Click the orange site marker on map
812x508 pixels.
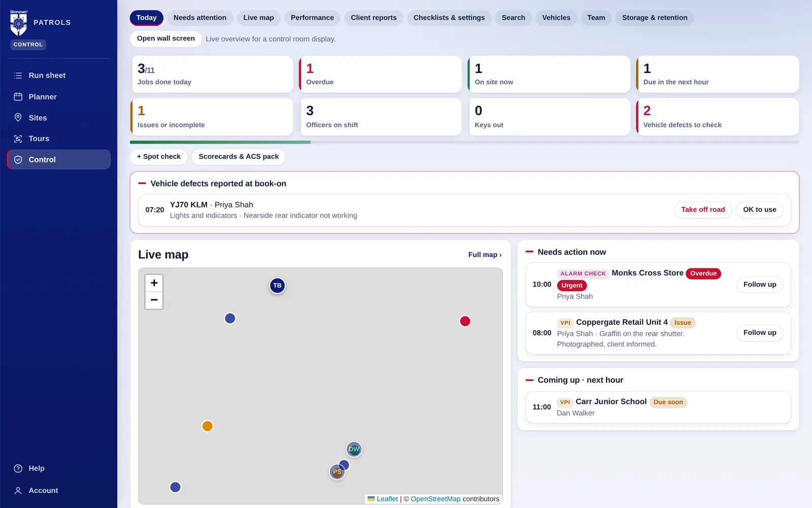tap(207, 426)
